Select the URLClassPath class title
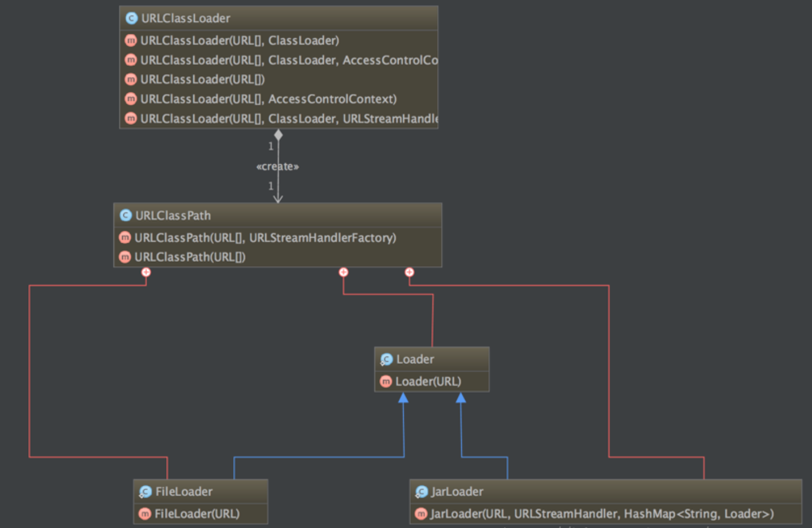 [x=173, y=216]
